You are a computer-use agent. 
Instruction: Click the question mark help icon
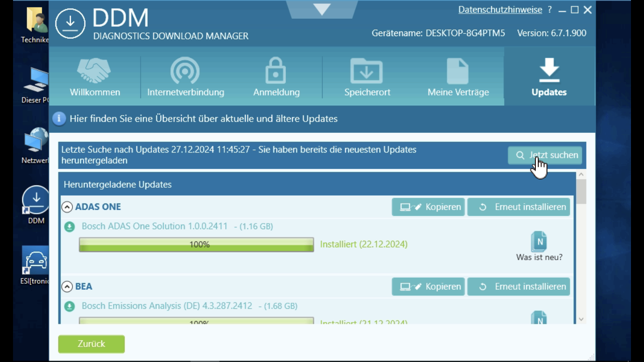[550, 10]
